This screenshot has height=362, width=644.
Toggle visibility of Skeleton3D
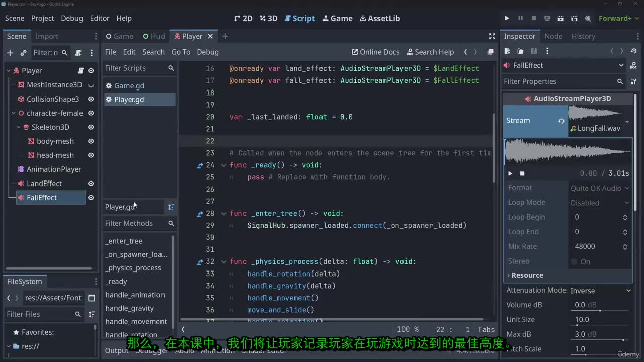pos(91,127)
